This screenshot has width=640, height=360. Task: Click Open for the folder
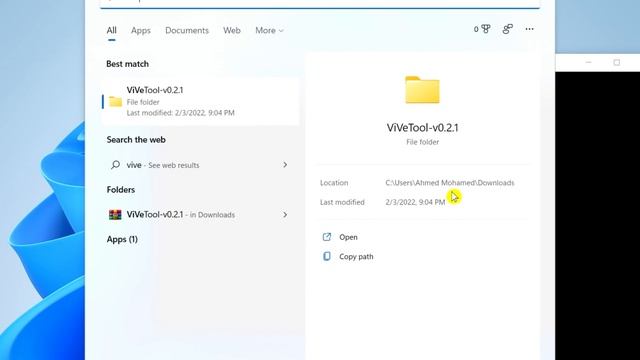coord(348,237)
